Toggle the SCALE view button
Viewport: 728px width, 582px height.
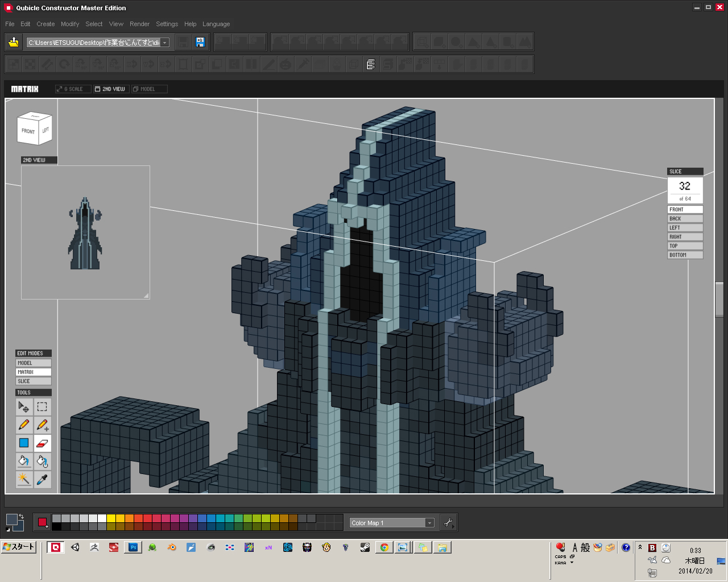tap(72, 89)
